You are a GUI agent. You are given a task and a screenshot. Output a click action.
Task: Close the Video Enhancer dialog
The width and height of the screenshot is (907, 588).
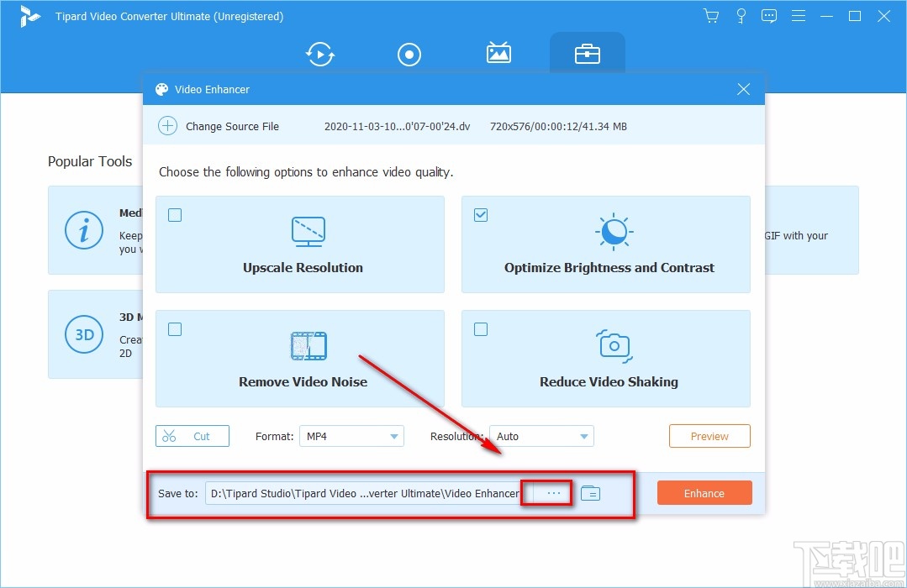[x=743, y=89]
